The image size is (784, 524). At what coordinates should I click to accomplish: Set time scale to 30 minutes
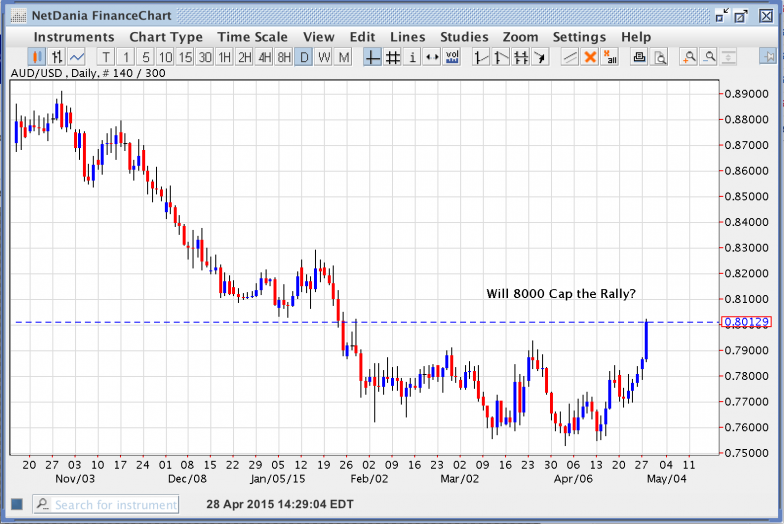pos(205,57)
